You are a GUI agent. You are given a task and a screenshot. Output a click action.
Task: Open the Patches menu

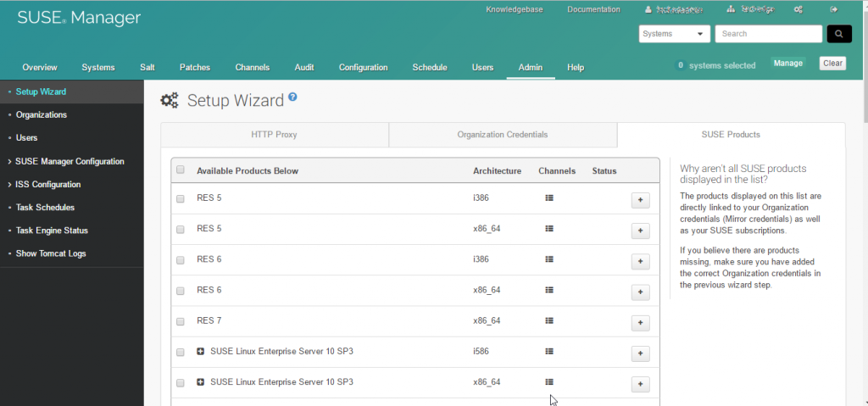194,67
